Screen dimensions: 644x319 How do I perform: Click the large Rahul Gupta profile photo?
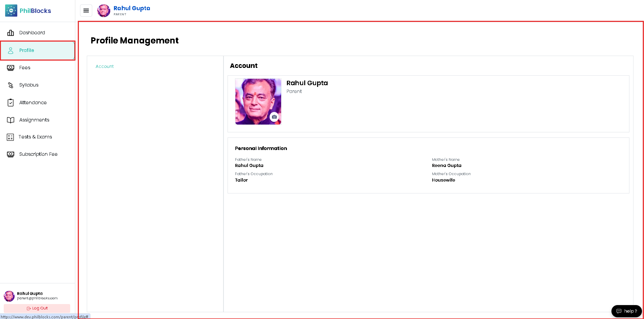coord(258,101)
